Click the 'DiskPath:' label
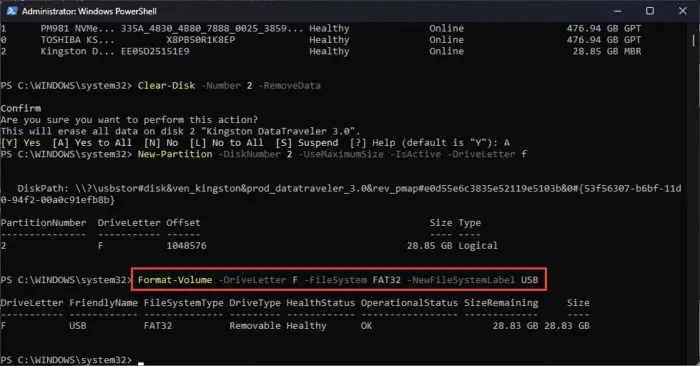 pyautogui.click(x=43, y=188)
